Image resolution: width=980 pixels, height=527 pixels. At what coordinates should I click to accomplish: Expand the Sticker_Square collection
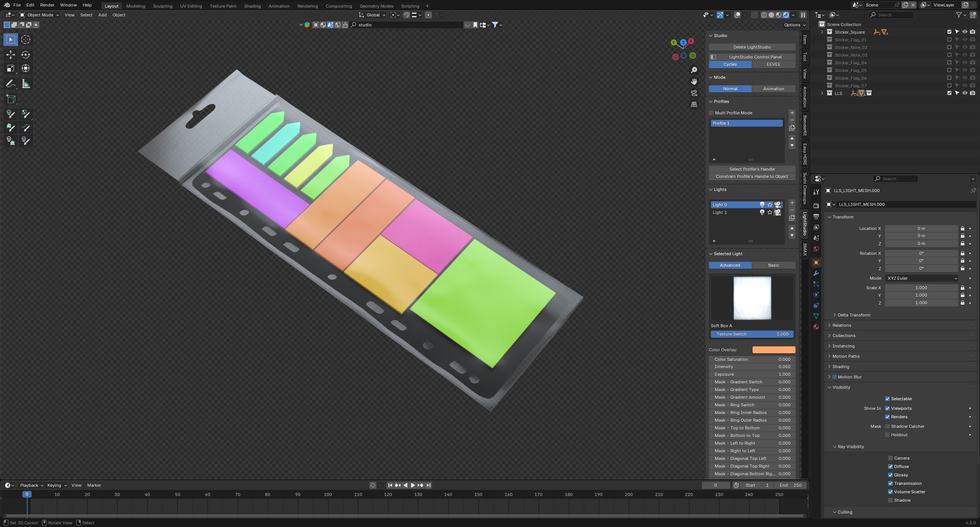click(822, 32)
